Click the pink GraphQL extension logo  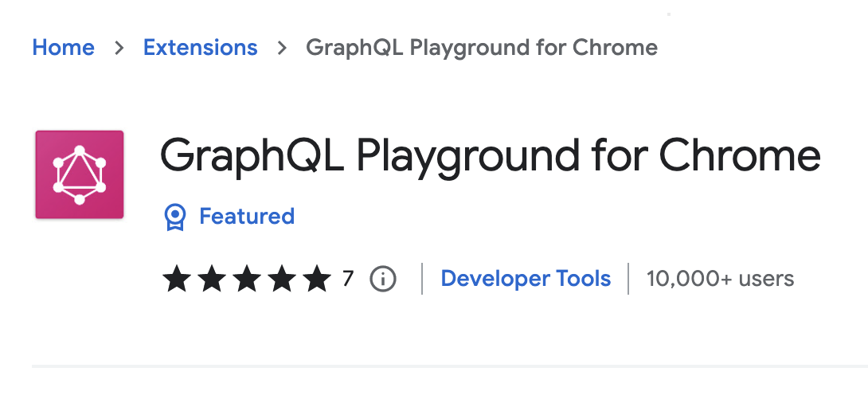click(80, 175)
